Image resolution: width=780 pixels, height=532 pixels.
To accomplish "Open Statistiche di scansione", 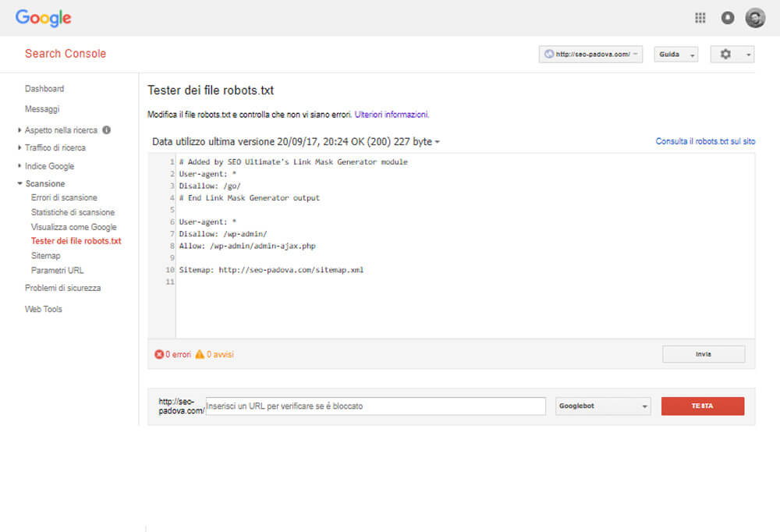I will pyautogui.click(x=73, y=212).
